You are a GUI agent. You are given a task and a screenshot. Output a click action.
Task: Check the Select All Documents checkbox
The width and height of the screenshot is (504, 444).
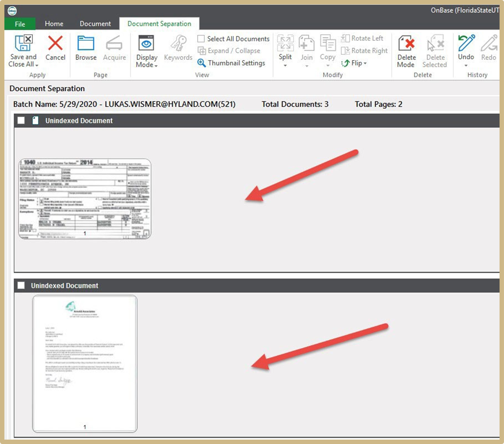(x=201, y=38)
